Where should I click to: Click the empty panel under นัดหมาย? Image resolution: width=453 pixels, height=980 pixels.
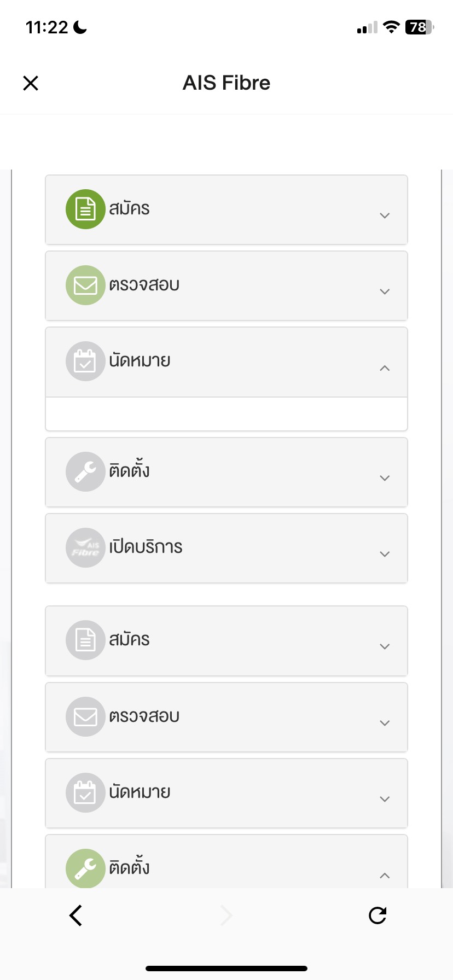coord(226,414)
